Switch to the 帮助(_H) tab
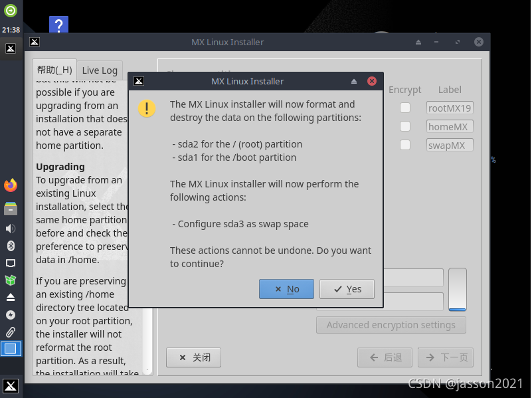This screenshot has height=398, width=532. point(54,70)
